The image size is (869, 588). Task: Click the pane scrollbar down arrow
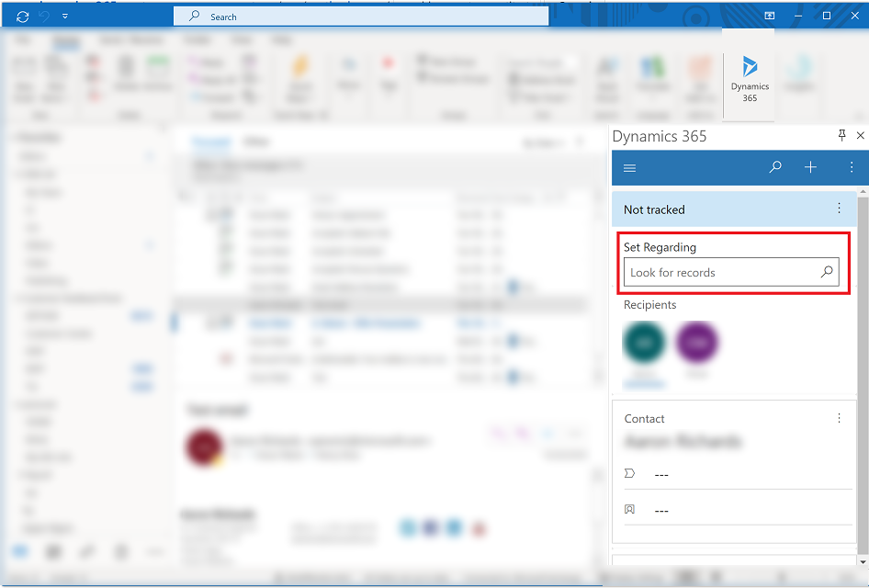(863, 561)
